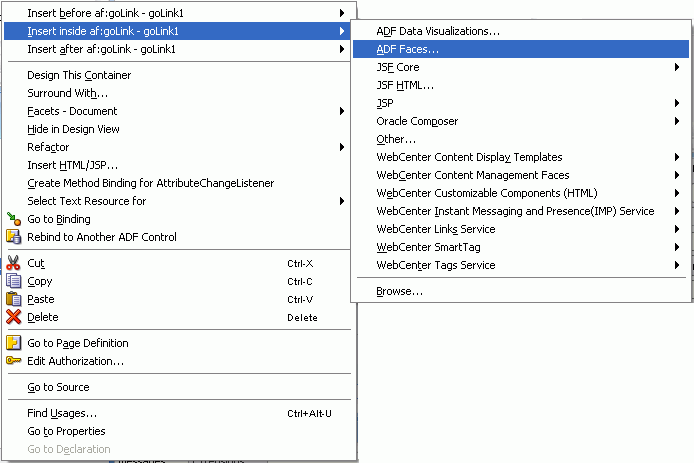694x463 pixels.
Task: Choose Go to Properties
Action: 177,431
